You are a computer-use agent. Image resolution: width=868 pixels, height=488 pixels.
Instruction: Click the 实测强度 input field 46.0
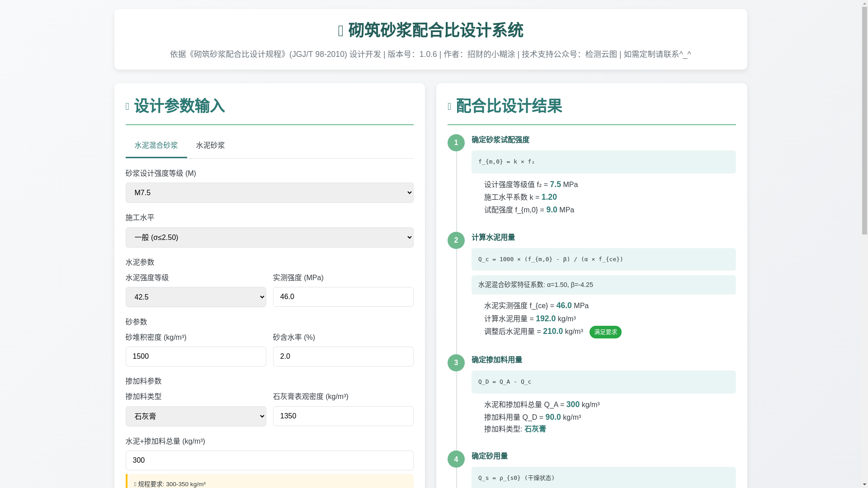[343, 297]
